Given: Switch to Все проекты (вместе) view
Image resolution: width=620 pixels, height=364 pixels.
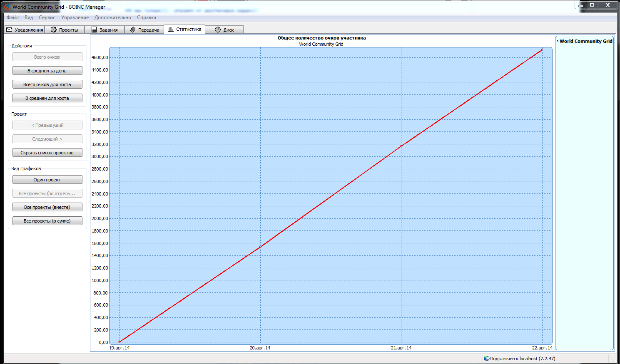Looking at the screenshot, I should pos(47,207).
